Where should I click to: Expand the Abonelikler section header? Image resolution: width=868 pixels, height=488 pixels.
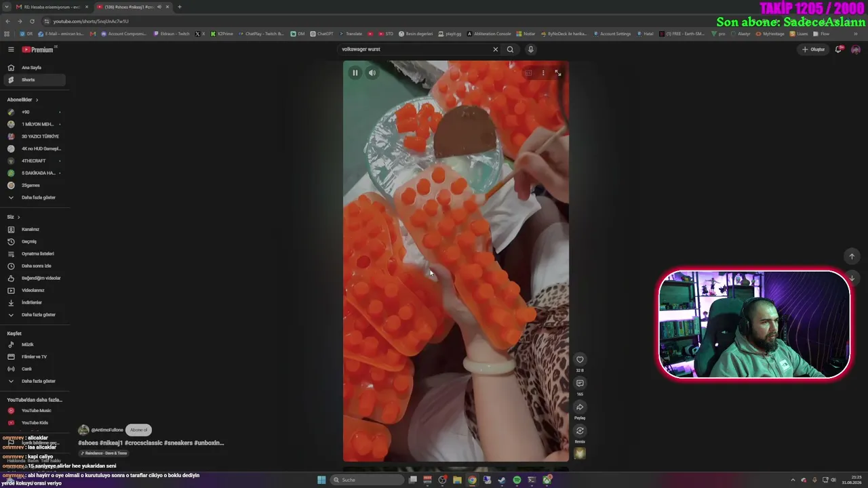[x=22, y=100]
